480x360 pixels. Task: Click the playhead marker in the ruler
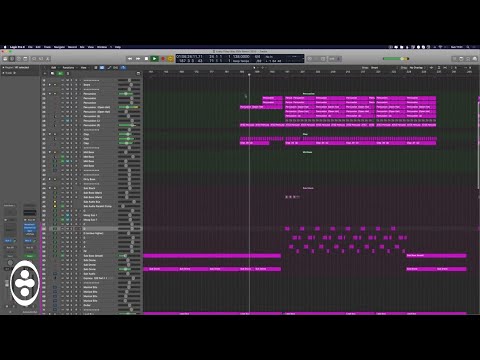tap(249, 74)
